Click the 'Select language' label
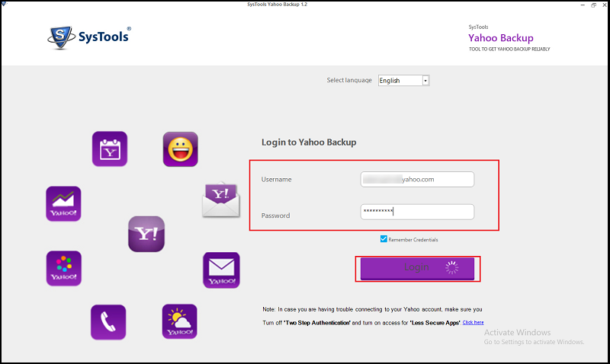This screenshot has height=364, width=610. (349, 80)
